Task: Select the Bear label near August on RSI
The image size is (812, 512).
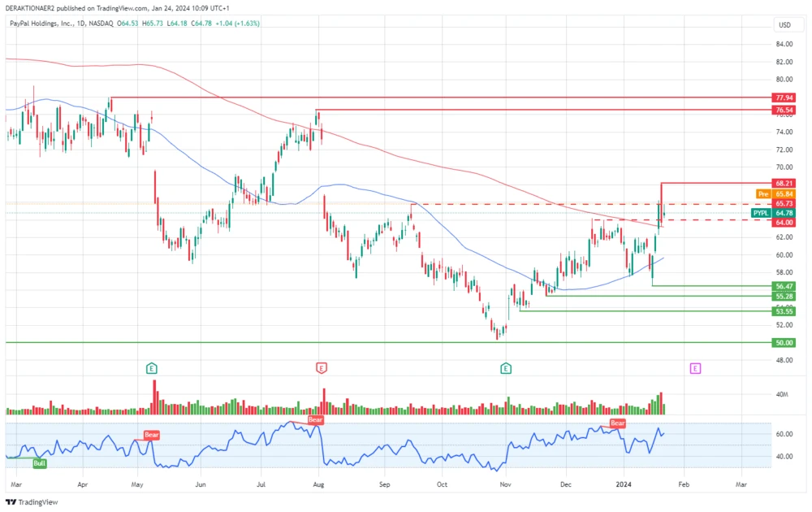Action: 315,420
